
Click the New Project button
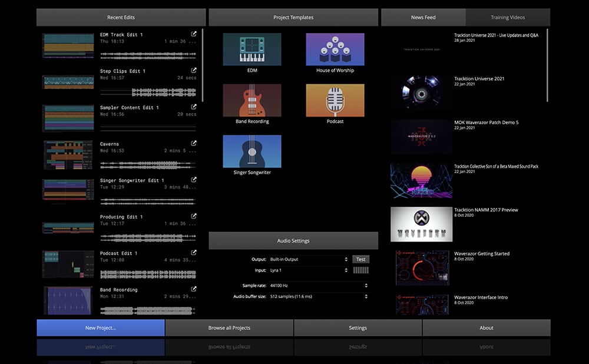pyautogui.click(x=100, y=328)
